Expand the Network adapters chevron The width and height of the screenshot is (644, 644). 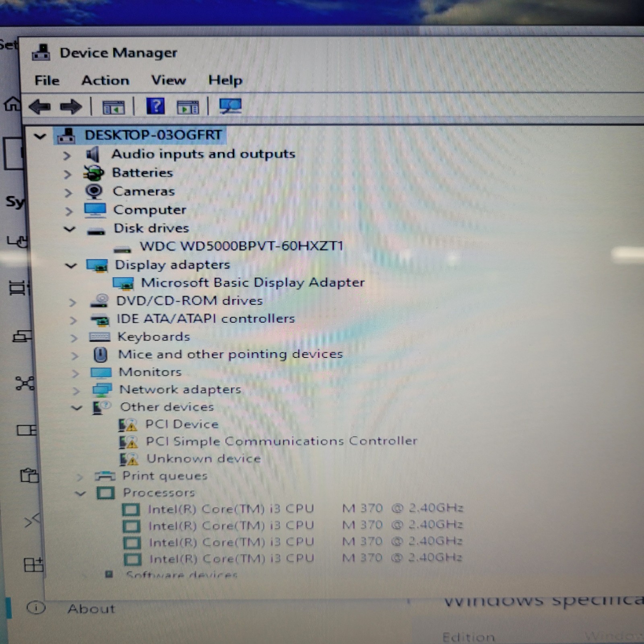click(76, 391)
